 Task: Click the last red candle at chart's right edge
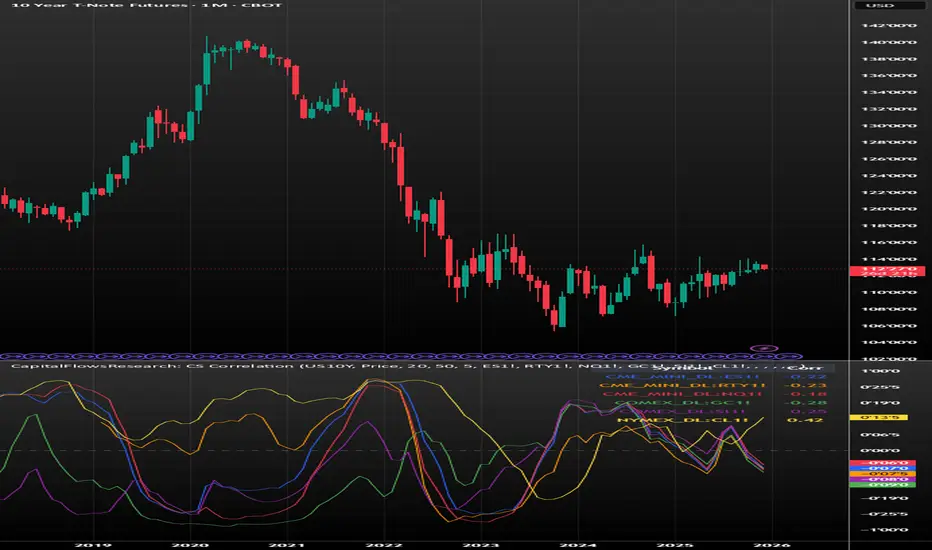click(765, 266)
